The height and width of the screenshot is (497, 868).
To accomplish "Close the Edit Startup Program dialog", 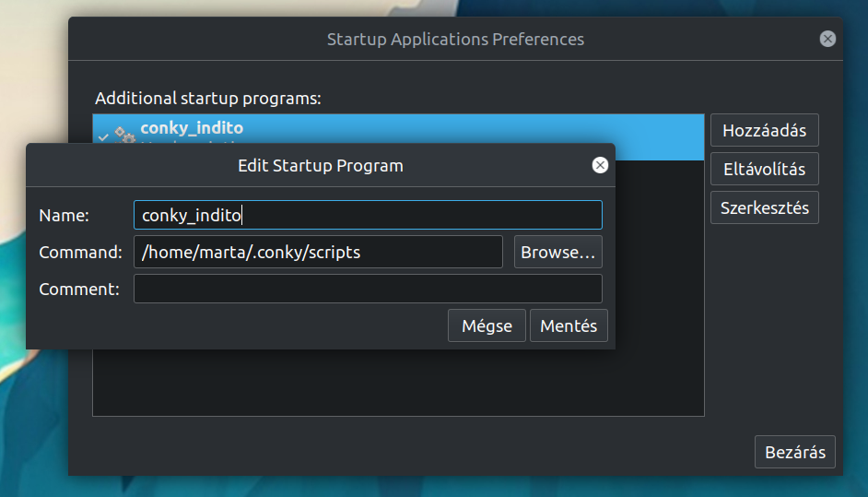I will 600,165.
